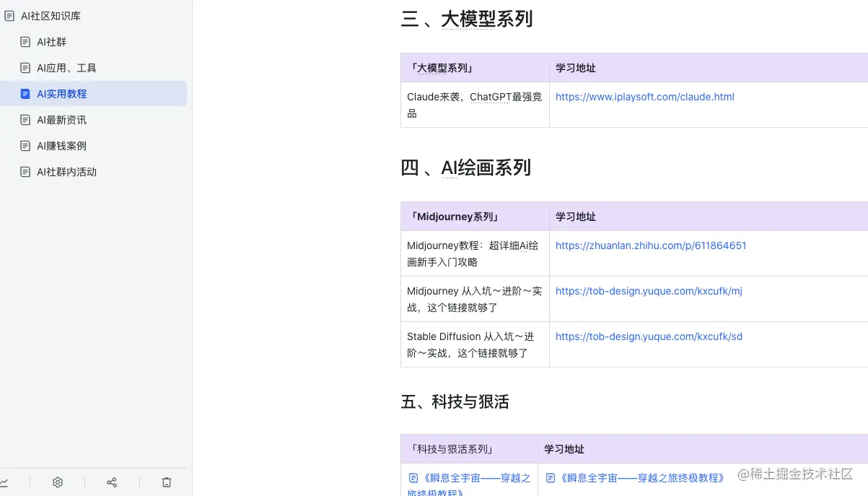
Task: Click the blue document icon beside AI实用教程
Action: pyautogui.click(x=25, y=94)
